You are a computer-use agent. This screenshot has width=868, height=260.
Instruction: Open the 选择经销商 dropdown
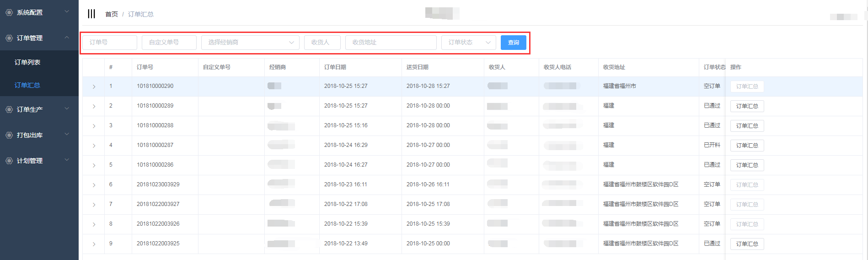(250, 43)
